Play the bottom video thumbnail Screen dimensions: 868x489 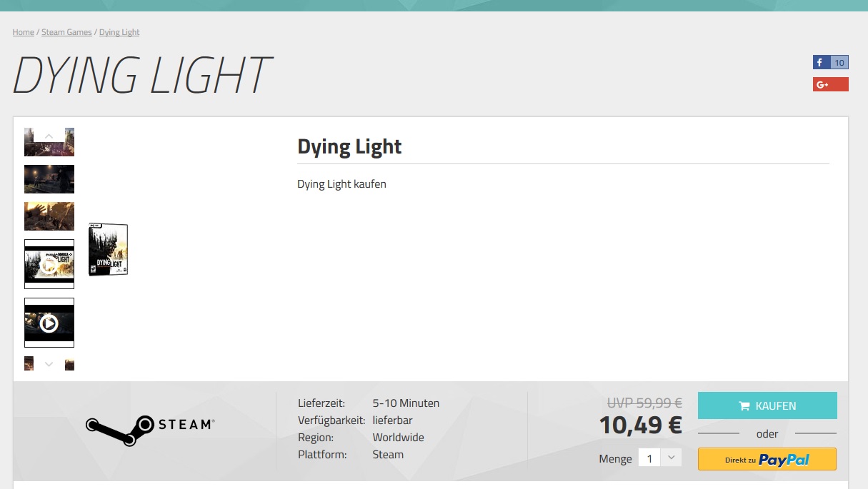click(49, 323)
